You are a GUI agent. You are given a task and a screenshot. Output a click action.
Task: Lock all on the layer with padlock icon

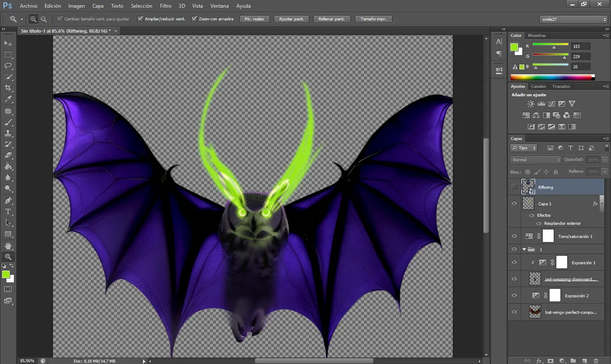[556, 172]
